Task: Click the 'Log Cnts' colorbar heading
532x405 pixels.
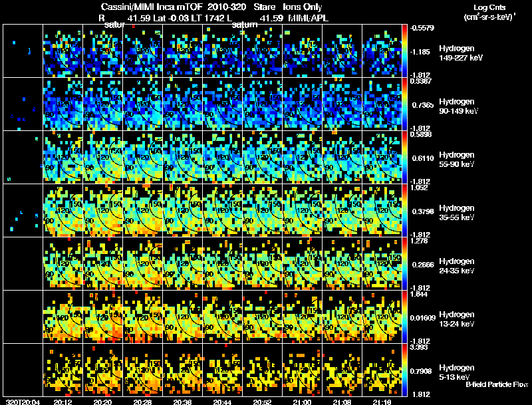Action: coord(489,7)
